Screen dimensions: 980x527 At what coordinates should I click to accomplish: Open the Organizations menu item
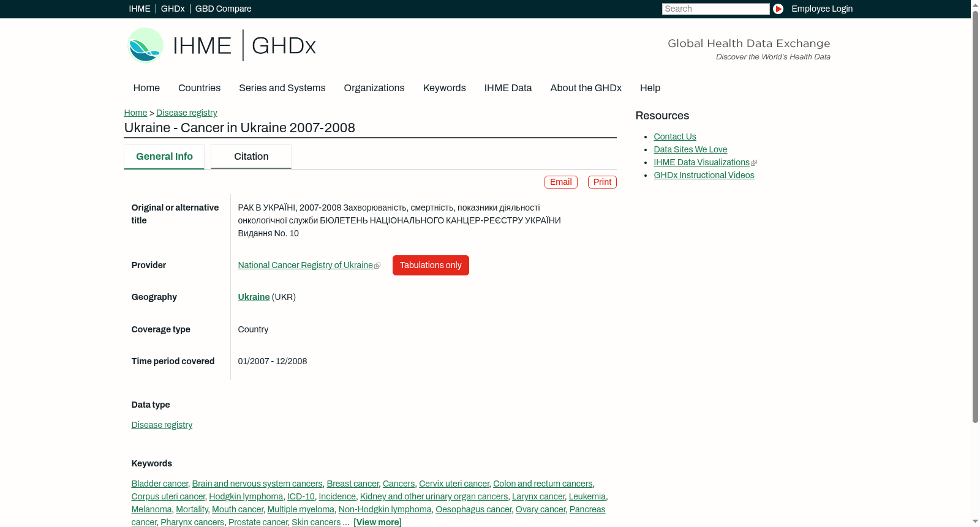(x=374, y=88)
